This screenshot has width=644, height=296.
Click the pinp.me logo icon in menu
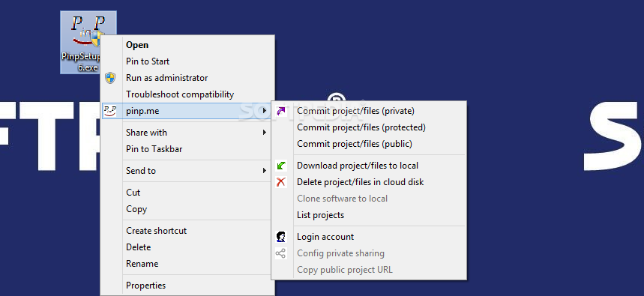point(110,111)
